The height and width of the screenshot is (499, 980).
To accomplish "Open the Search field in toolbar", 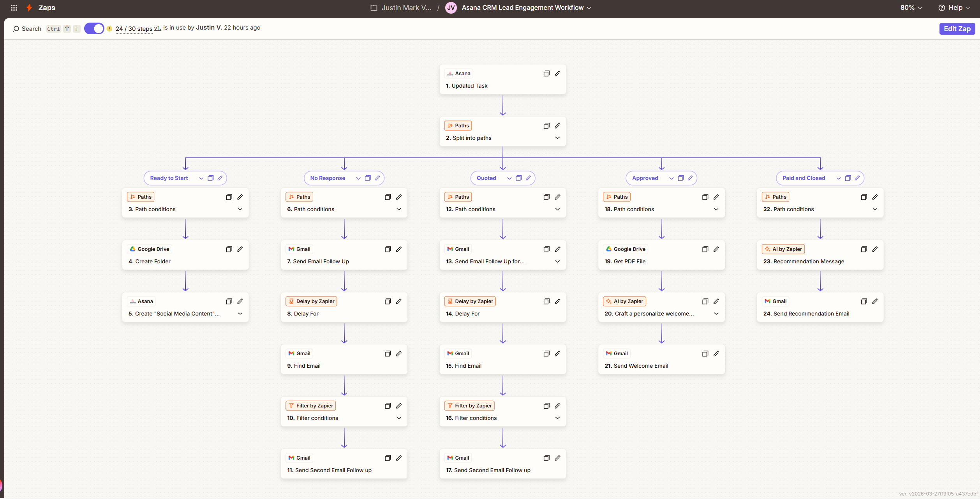I will pos(27,28).
